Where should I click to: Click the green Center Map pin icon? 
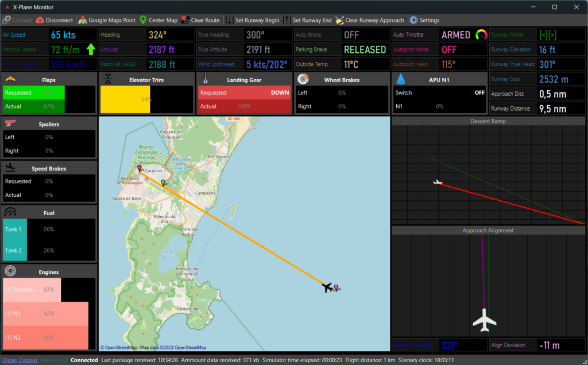pos(143,20)
